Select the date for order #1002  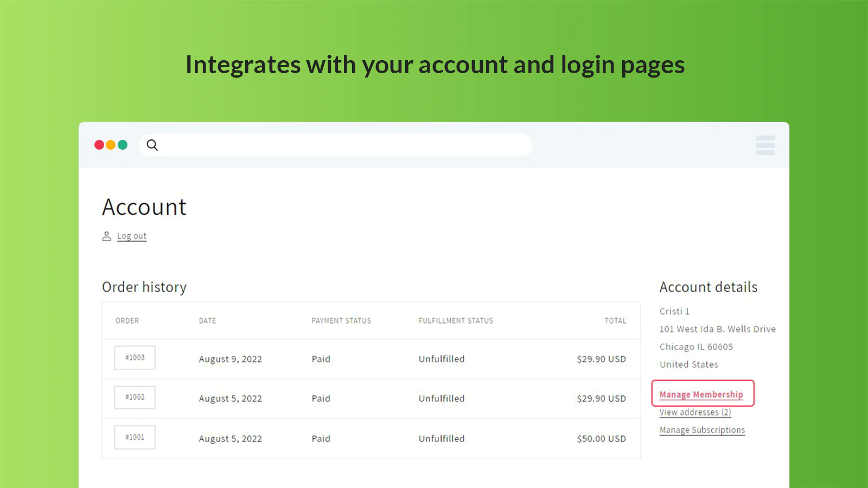point(230,399)
